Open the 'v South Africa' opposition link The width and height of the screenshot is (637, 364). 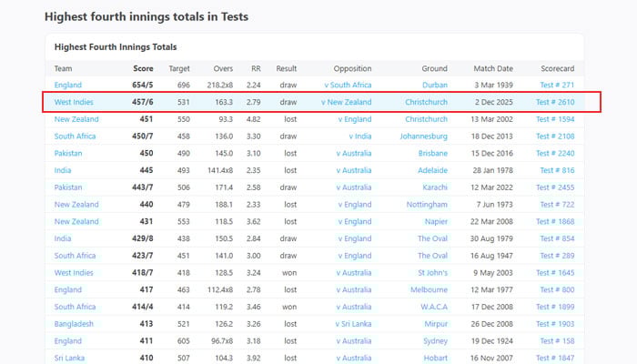348,86
